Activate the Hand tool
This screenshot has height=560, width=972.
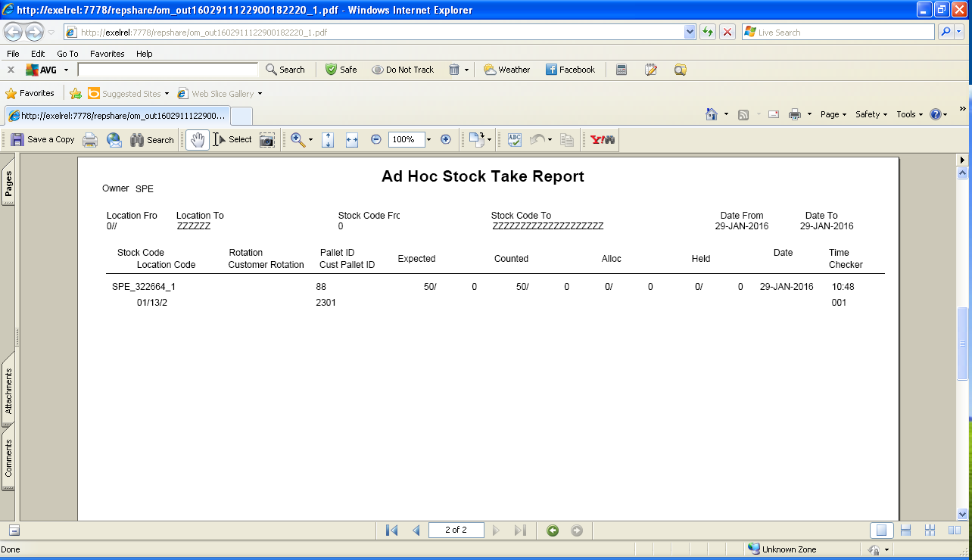198,140
